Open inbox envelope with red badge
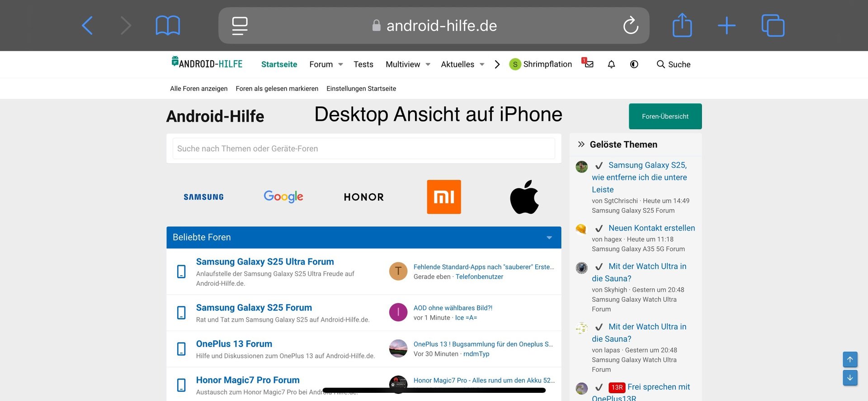Screen dimensions: 868x401 tap(588, 64)
